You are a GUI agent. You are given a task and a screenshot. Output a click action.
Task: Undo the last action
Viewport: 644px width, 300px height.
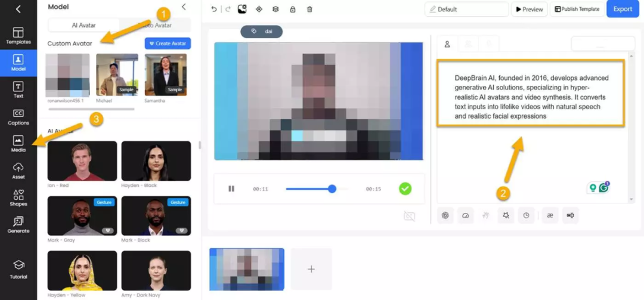[214, 9]
